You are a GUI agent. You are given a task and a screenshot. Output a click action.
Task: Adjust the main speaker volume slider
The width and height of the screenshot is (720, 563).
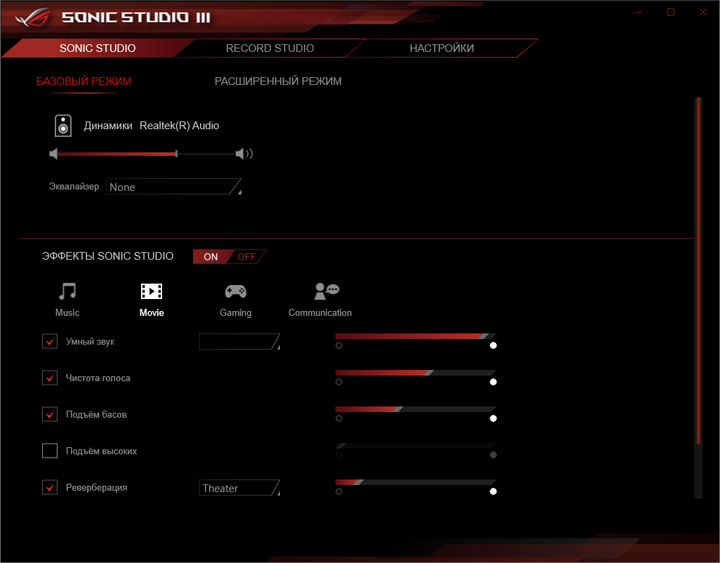147,154
